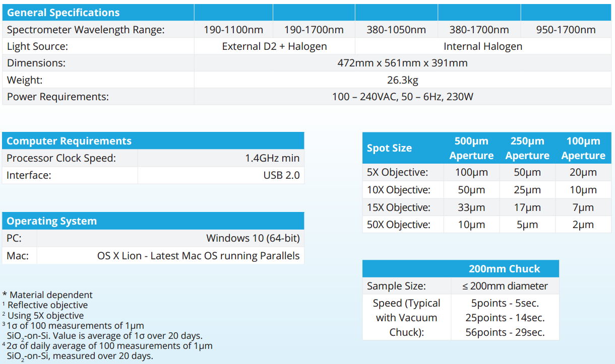Select the 500µm Aperture column header

471,148
